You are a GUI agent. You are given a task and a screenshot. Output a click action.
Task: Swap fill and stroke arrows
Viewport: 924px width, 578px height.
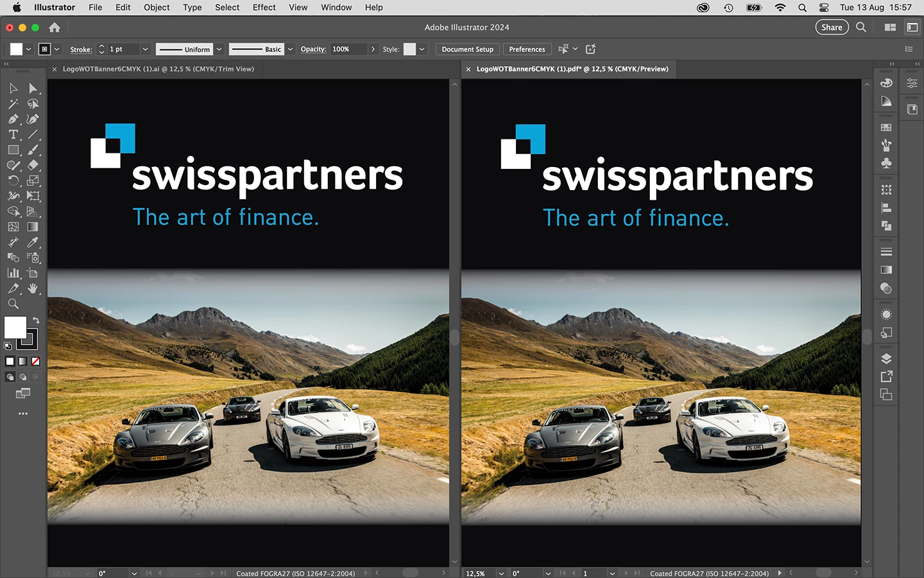(36, 320)
